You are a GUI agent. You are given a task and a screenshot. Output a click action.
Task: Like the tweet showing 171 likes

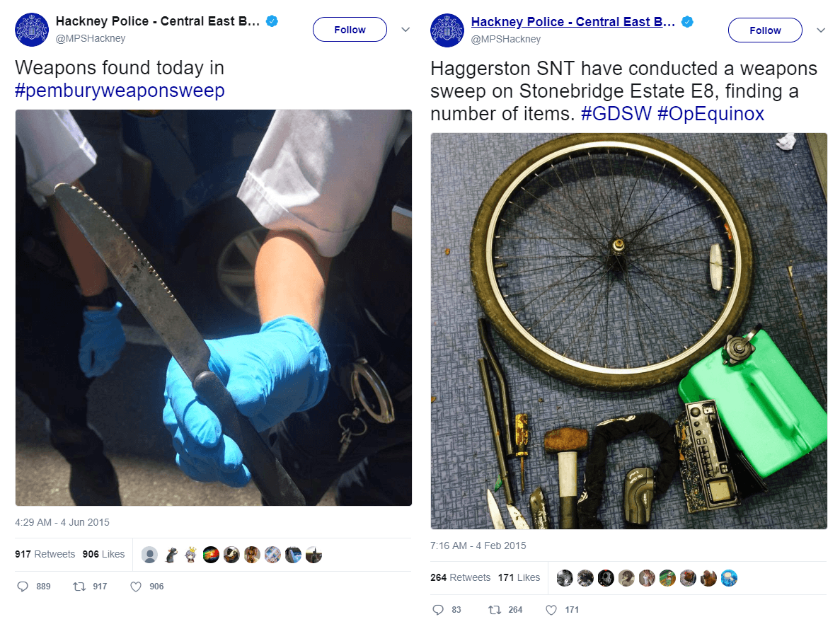pos(551,610)
